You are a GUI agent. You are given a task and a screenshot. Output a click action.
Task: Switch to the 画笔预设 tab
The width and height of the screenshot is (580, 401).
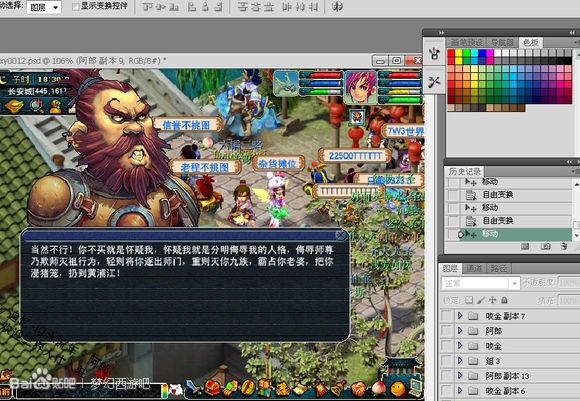click(466, 43)
